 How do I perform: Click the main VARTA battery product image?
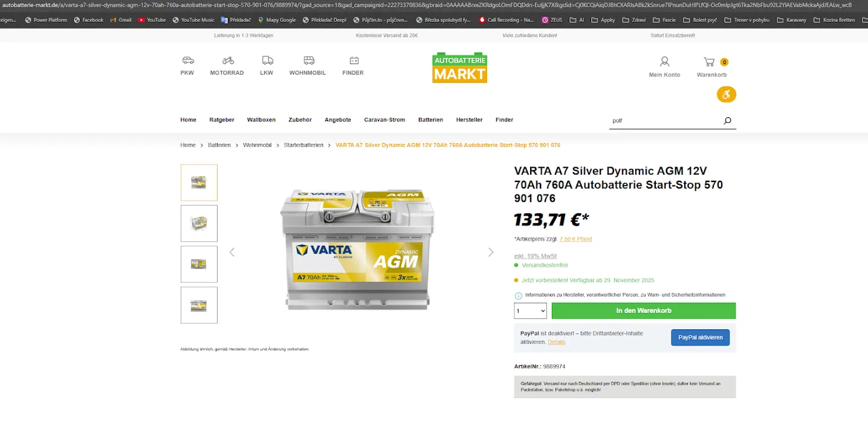[357, 249]
